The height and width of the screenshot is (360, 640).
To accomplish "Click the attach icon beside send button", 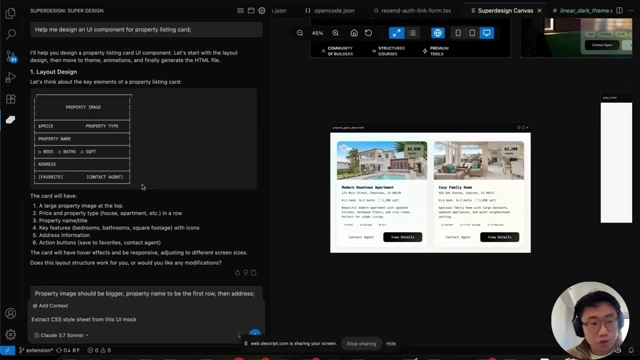I will [240, 335].
